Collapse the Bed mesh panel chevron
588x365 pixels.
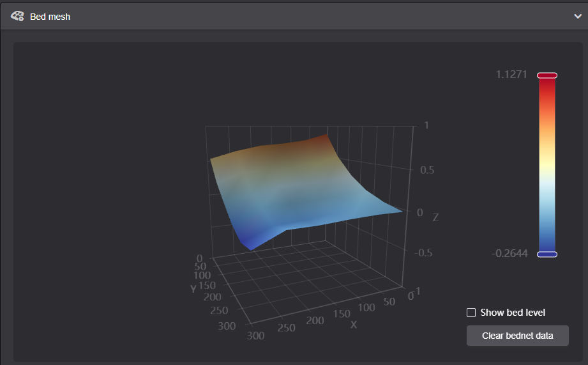coord(577,17)
